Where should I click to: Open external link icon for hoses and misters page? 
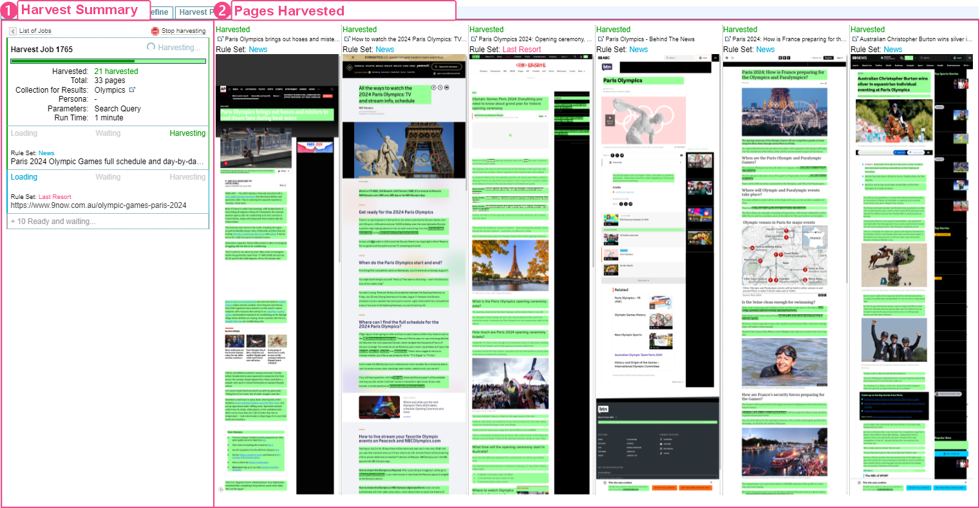point(220,39)
